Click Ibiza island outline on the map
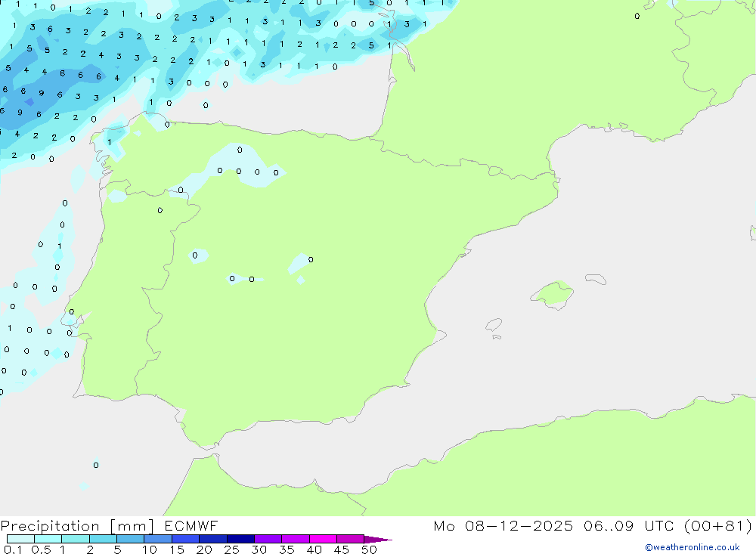This screenshot has width=756, height=554. [494, 324]
